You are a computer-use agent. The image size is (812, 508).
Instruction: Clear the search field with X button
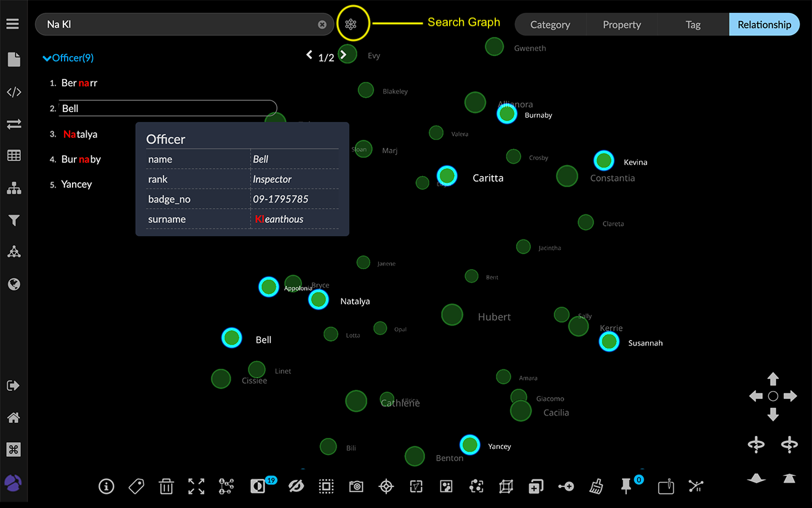(x=322, y=25)
